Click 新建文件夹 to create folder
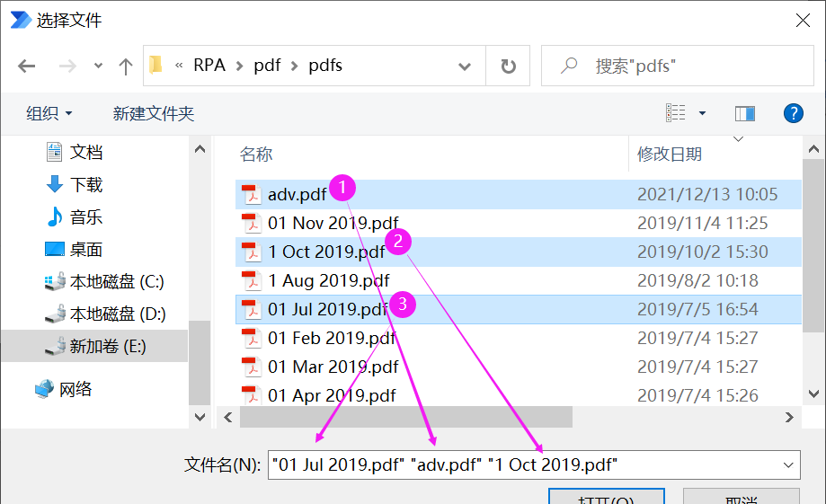Image resolution: width=826 pixels, height=504 pixels. click(x=154, y=113)
